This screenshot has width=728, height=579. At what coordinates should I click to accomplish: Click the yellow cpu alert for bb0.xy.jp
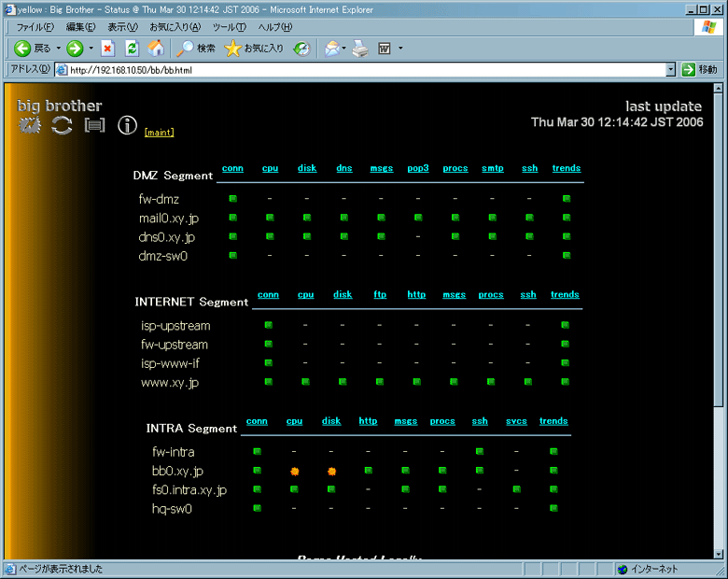294,472
